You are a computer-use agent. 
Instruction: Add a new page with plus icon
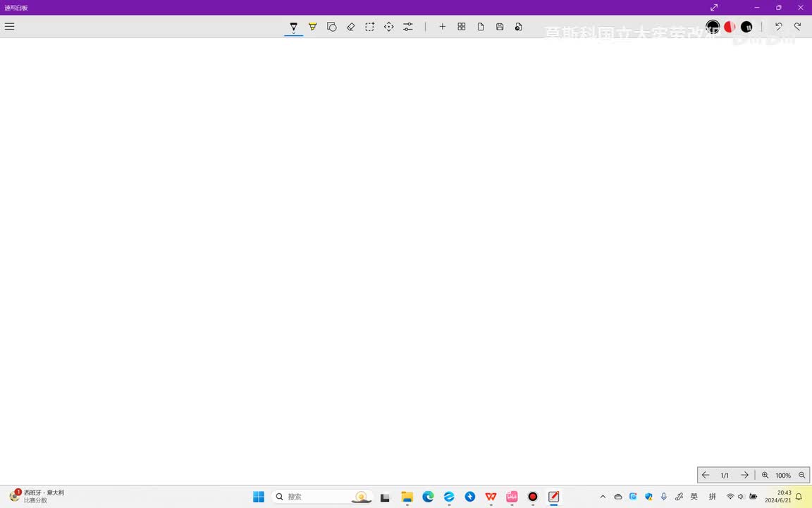[x=442, y=26]
